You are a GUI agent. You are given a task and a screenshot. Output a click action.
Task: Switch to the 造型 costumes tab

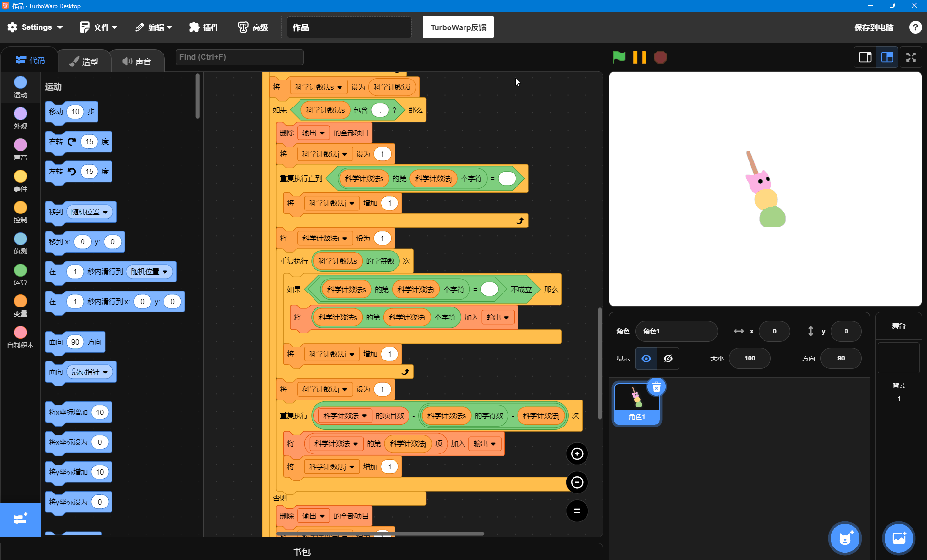[x=84, y=61]
